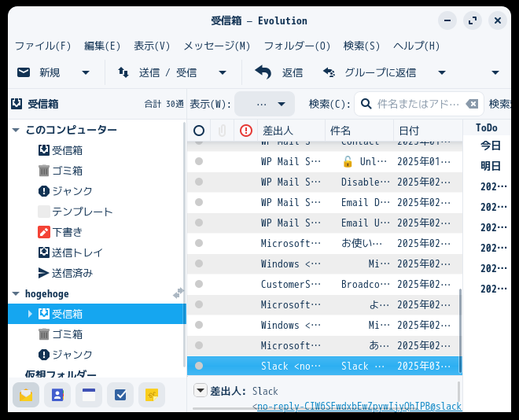Open the ヘルプ(H) menu
The width and height of the screenshot is (519, 420).
click(x=417, y=46)
